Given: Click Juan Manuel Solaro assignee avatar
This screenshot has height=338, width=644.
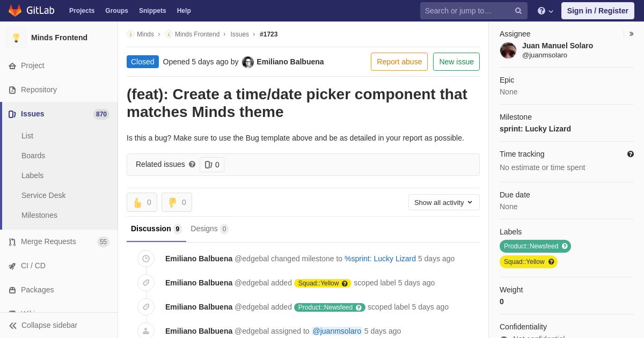Looking at the screenshot, I should click(x=508, y=50).
